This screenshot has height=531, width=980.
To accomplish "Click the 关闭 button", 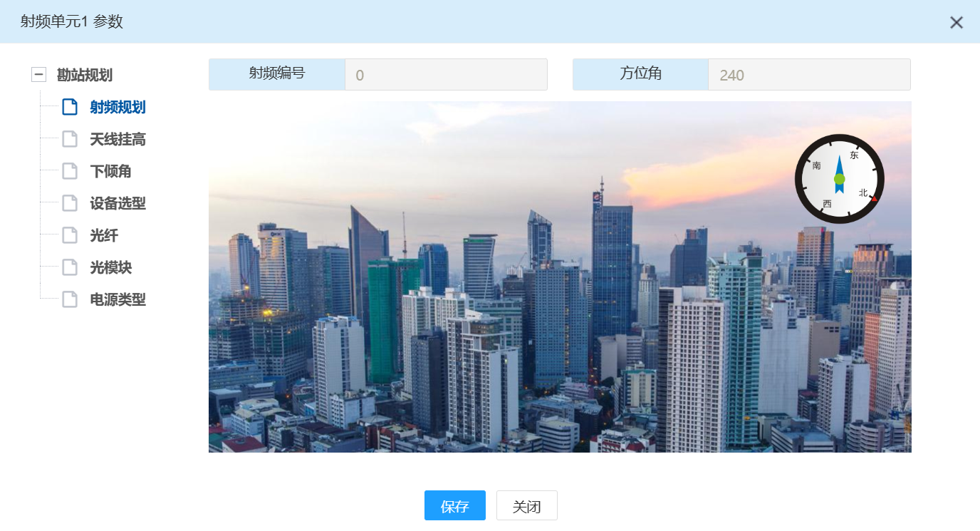I will (527, 505).
